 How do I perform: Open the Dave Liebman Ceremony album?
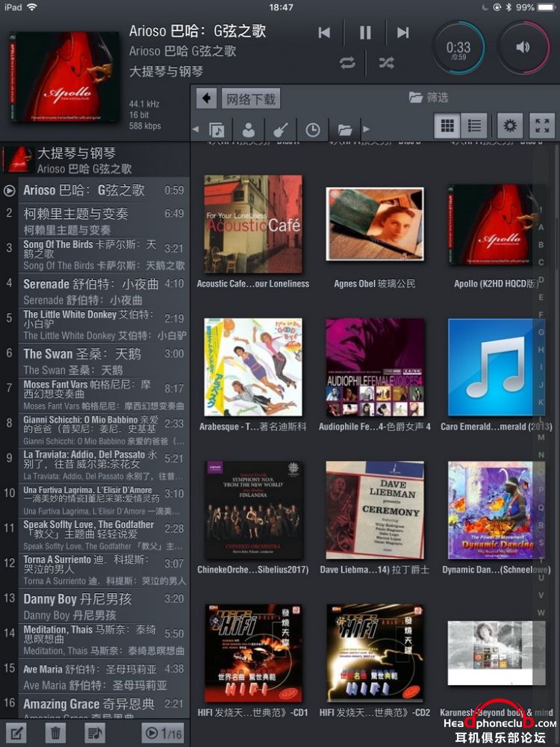click(x=375, y=510)
